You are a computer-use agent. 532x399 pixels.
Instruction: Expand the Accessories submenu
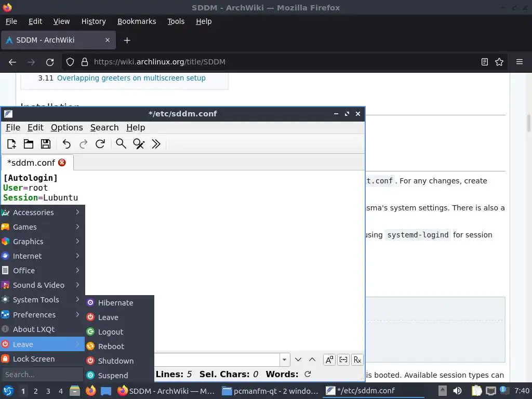[43, 212]
